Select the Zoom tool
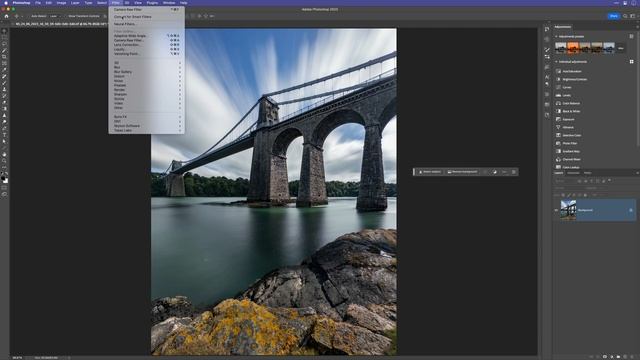 click(4, 161)
